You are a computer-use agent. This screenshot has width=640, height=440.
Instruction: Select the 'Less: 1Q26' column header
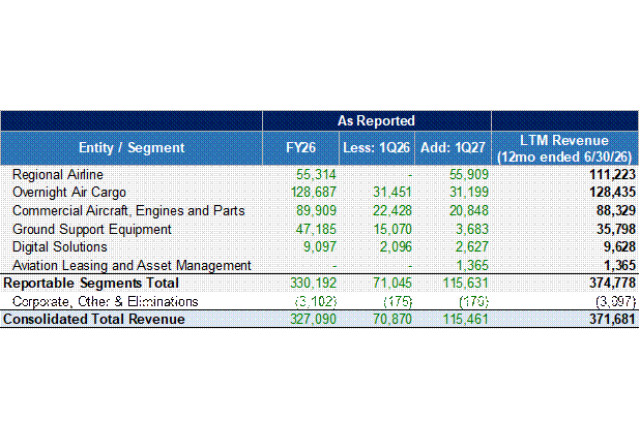pos(376,148)
